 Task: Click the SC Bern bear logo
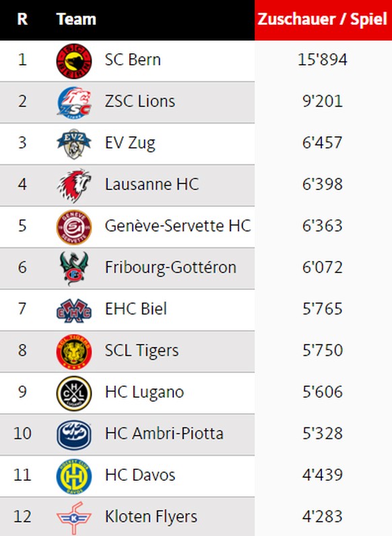[x=74, y=61]
